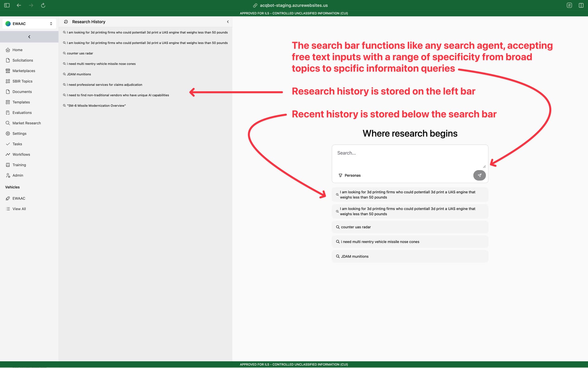Image resolution: width=588 pixels, height=368 pixels.
Task: Open history 'SM-6 Missile Modernization Overview'
Action: coord(145,105)
